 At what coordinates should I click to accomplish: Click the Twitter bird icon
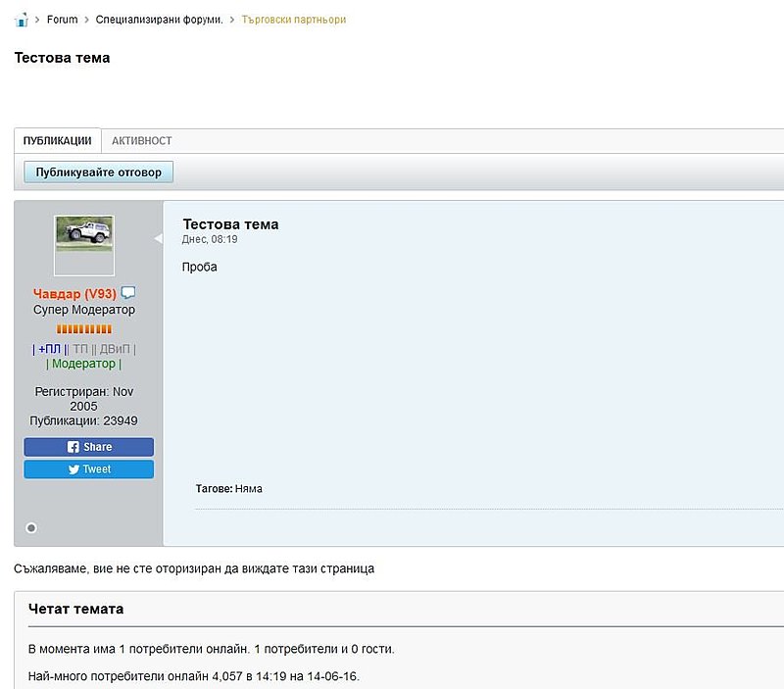click(74, 469)
